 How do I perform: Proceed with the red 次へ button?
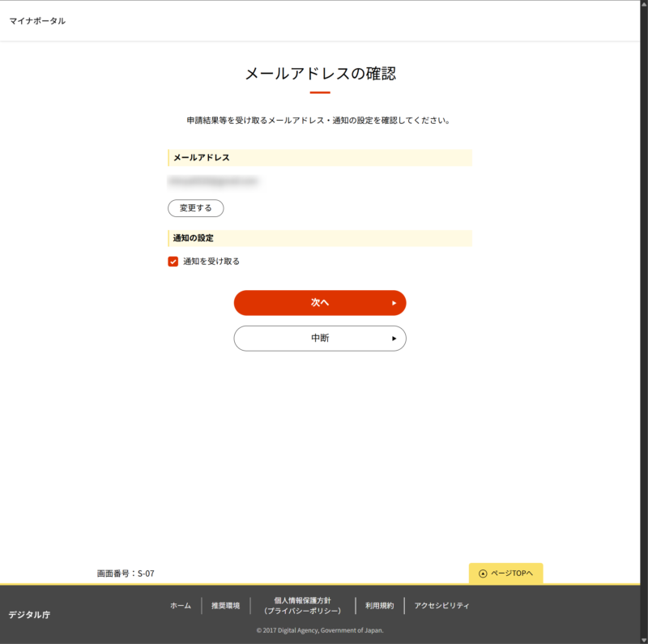click(x=319, y=303)
